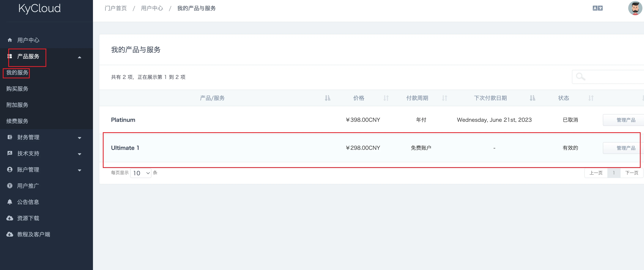Expand the 账户管理 submenu

click(80, 170)
